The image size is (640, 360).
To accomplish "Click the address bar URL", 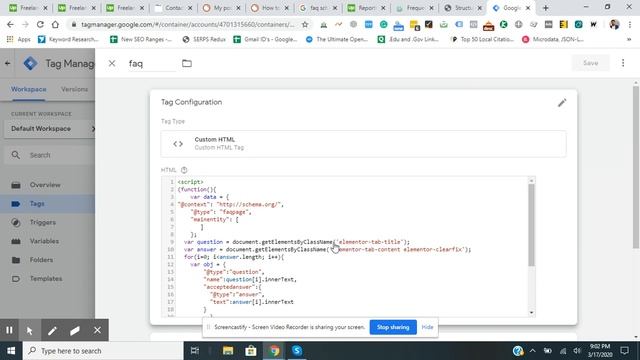I will 187,24.
